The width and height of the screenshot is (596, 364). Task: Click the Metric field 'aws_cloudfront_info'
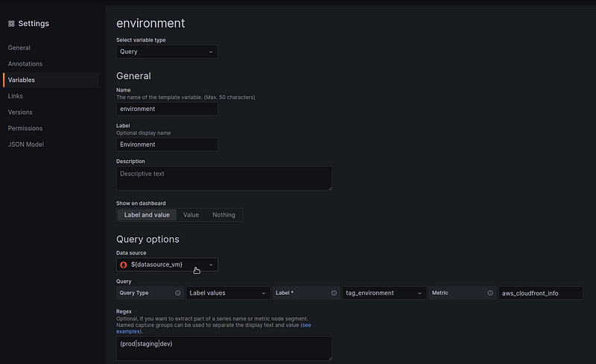[x=541, y=293]
